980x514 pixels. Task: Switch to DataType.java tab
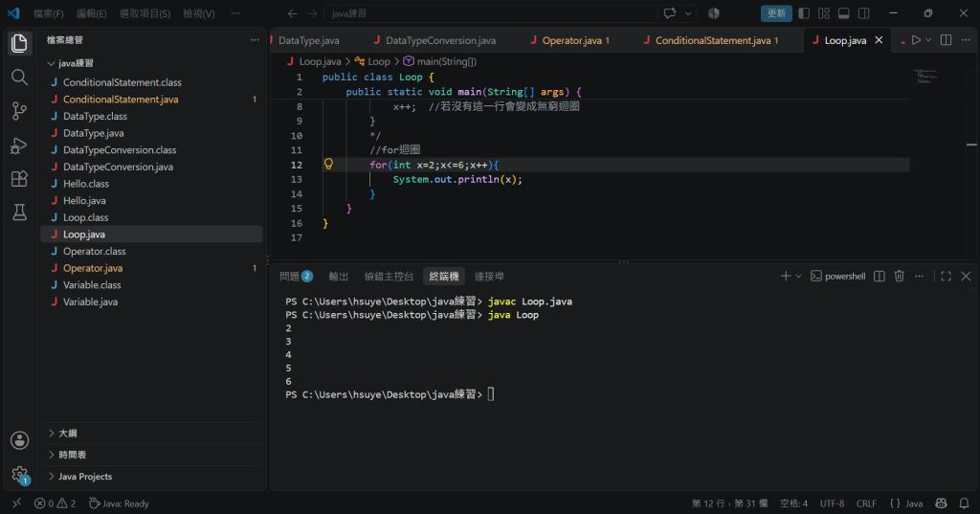point(309,40)
